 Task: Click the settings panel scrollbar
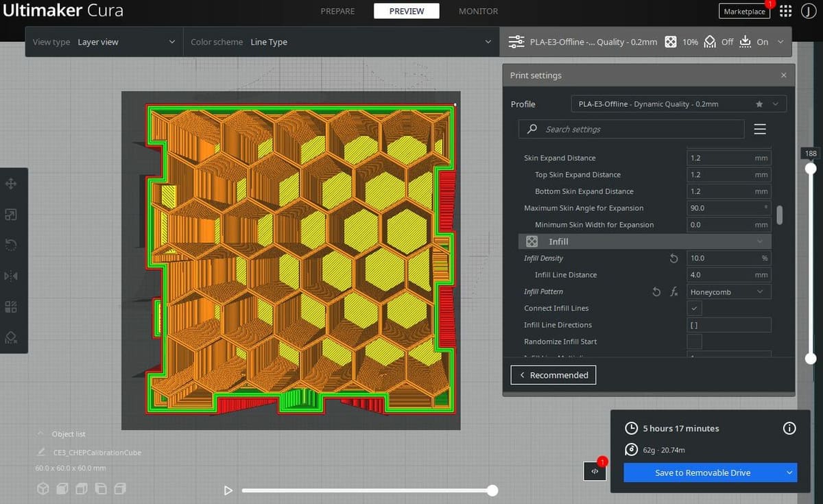tap(779, 214)
